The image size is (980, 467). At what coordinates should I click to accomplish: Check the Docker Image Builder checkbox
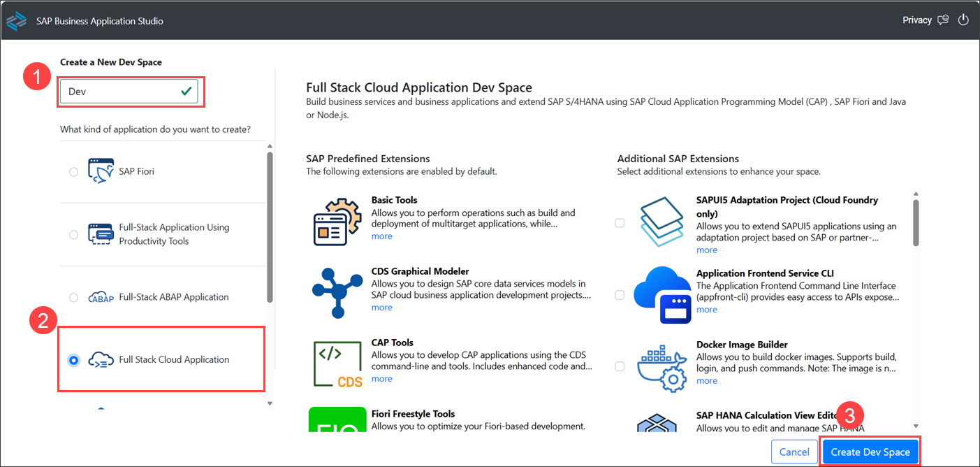620,366
